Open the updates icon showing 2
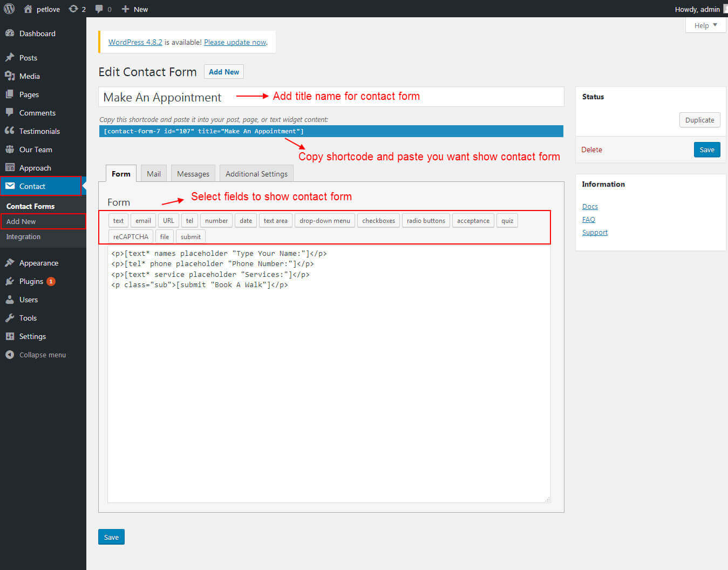The height and width of the screenshot is (570, 728). [x=73, y=9]
